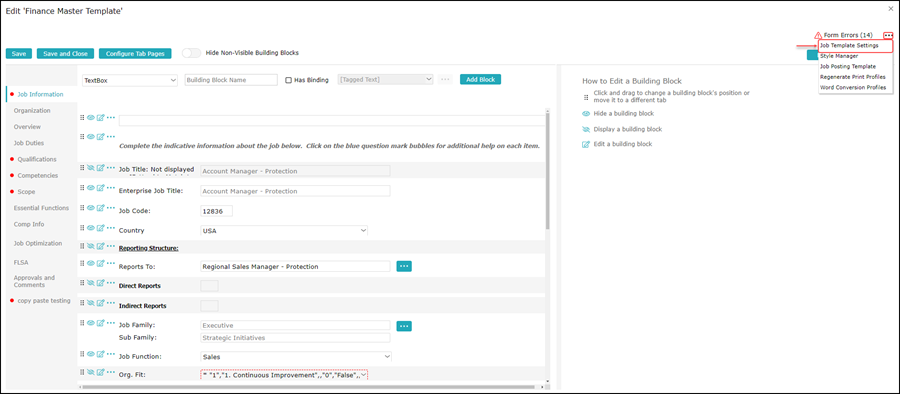900x394 pixels.
Task: Toggle visibility eye for Enterprise Job Title
Action: point(91,188)
